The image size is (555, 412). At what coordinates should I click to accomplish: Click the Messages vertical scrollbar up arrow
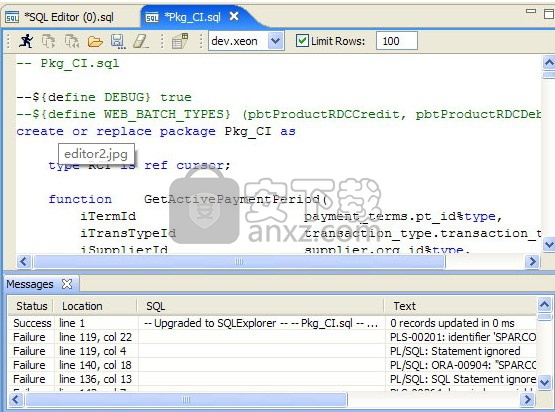(544, 305)
